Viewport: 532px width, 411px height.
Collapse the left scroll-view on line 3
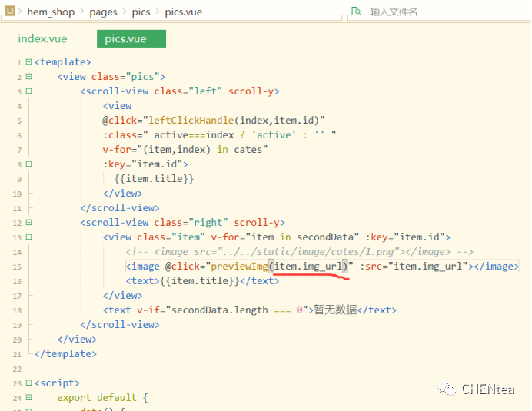pyautogui.click(x=28, y=91)
